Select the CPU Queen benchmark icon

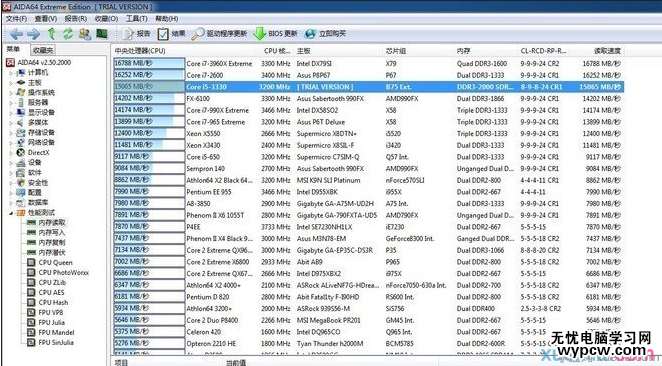[31, 262]
